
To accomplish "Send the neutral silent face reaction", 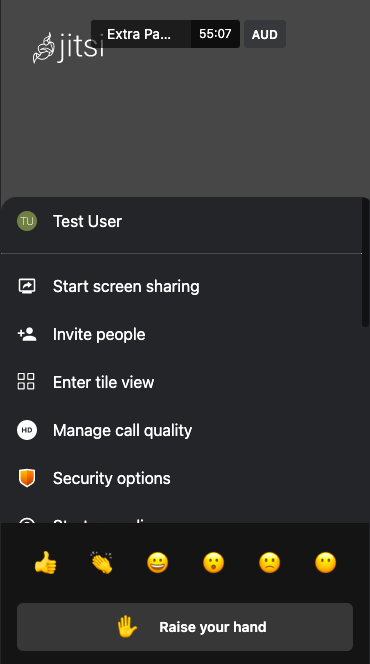I will click(x=326, y=563).
